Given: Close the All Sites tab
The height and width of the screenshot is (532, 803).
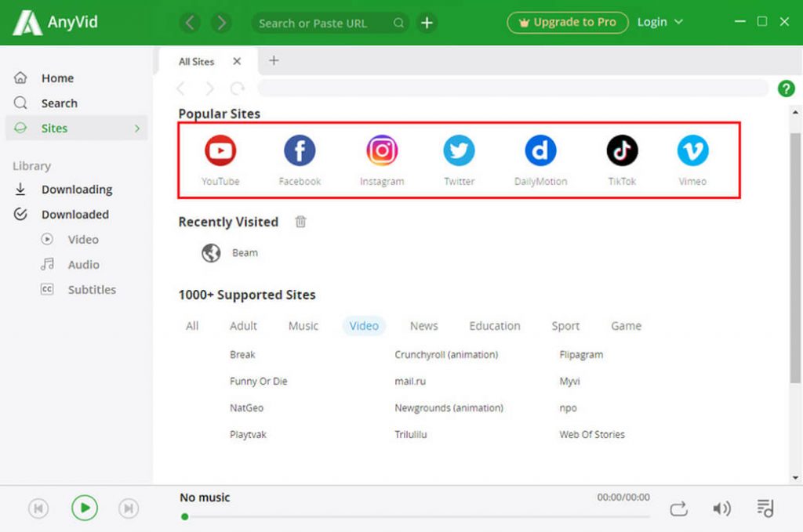Looking at the screenshot, I should (237, 61).
